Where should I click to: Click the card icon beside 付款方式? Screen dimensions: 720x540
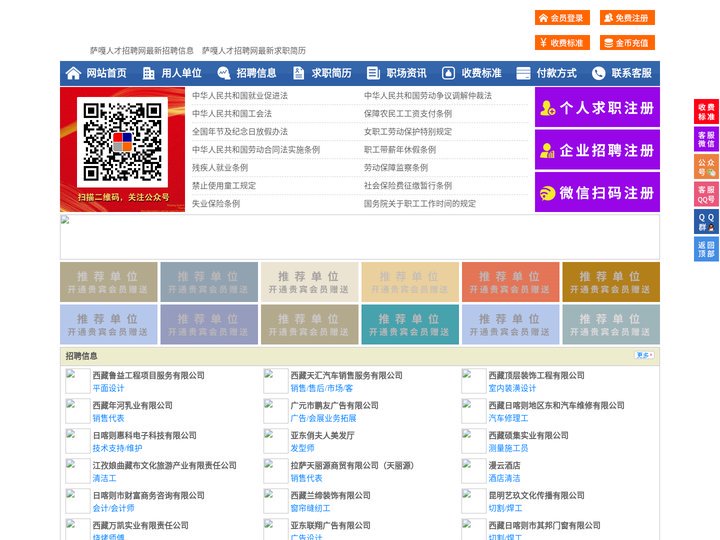pos(523,73)
